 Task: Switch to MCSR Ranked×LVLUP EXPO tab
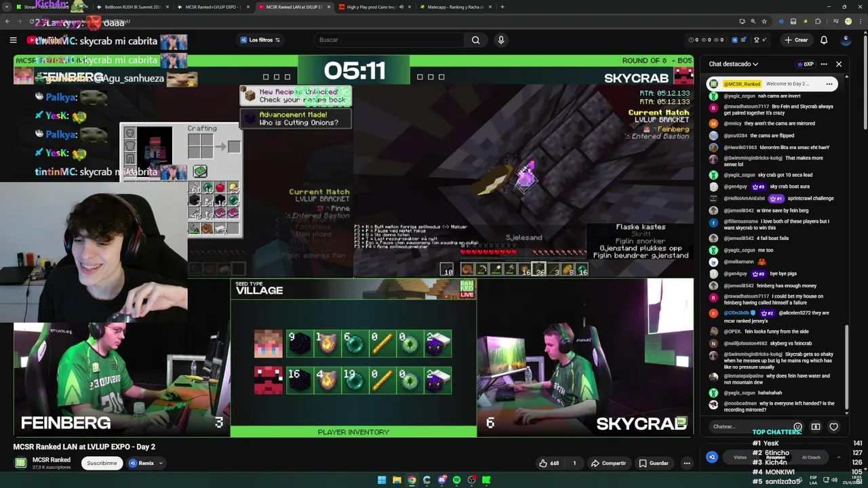pyautogui.click(x=213, y=7)
